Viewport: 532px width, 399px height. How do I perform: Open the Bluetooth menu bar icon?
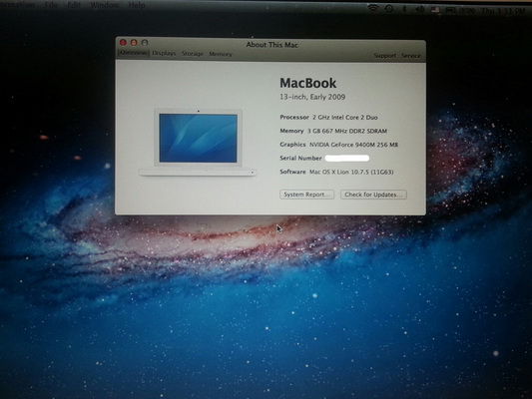[x=404, y=9]
